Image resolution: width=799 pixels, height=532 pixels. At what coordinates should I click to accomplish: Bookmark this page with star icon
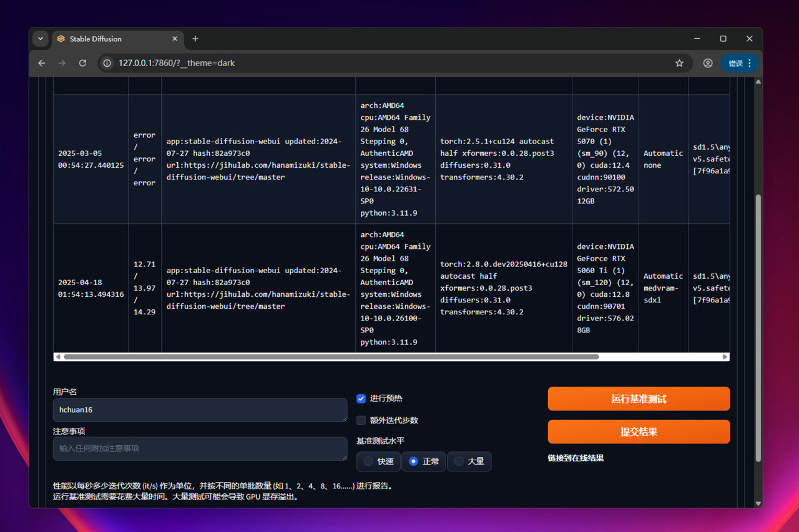(679, 63)
